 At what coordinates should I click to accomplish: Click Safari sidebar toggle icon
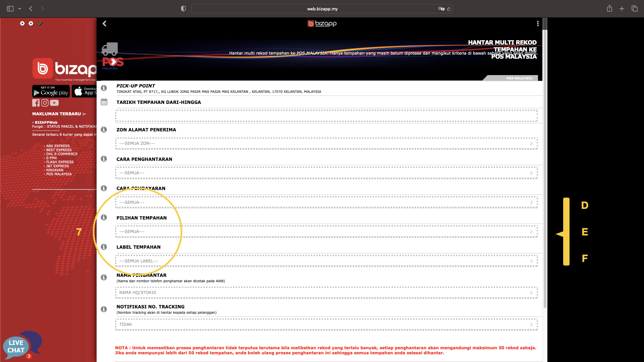[x=10, y=9]
